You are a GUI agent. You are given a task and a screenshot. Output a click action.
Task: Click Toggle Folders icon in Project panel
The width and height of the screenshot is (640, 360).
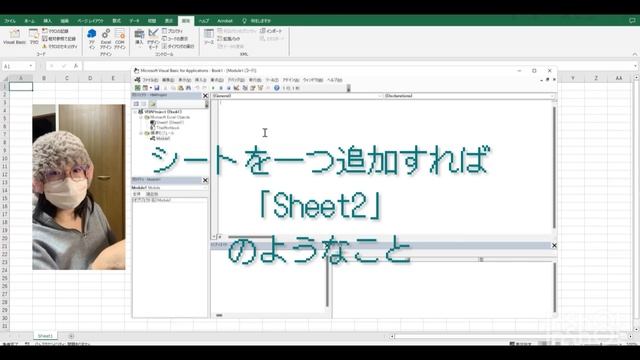[x=152, y=104]
